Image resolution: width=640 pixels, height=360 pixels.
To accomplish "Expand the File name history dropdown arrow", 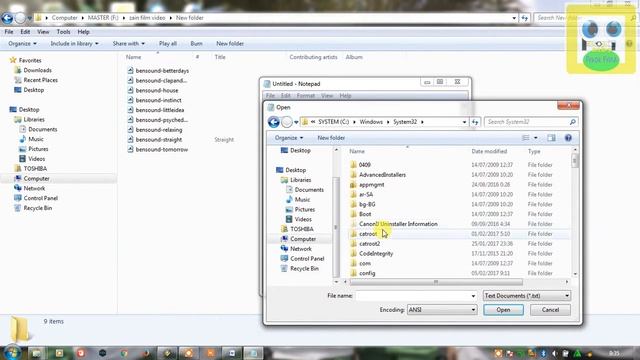I will (x=473, y=296).
